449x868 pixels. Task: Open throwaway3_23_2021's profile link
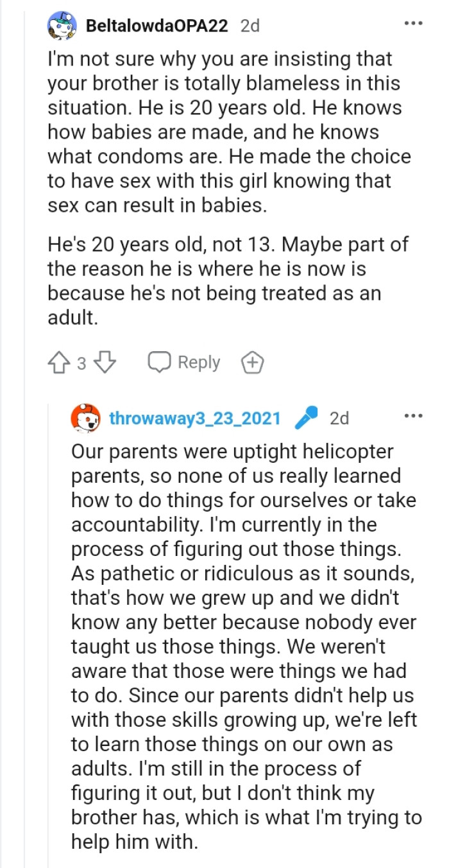pos(196,417)
